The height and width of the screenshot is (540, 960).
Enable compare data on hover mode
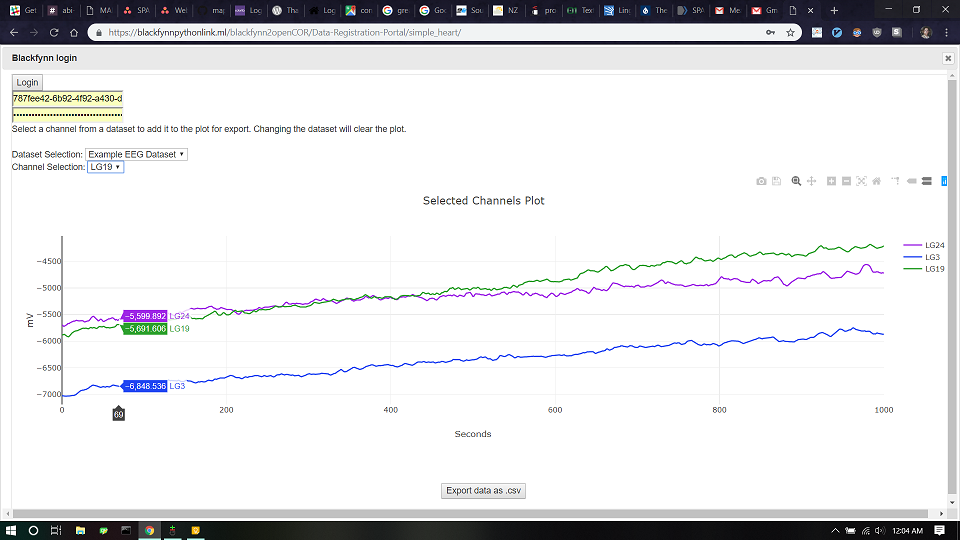coord(927,181)
